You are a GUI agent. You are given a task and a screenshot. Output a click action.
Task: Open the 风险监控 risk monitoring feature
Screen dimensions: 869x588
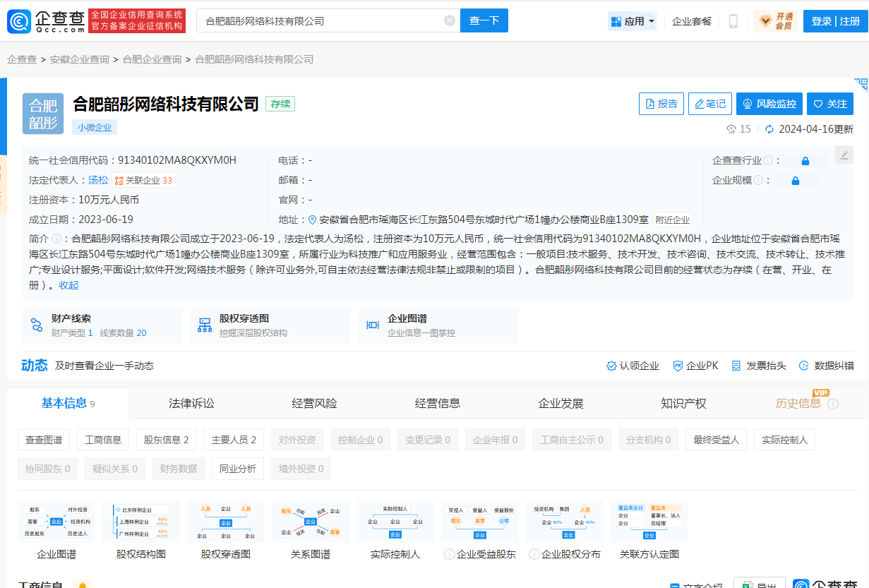pyautogui.click(x=769, y=104)
